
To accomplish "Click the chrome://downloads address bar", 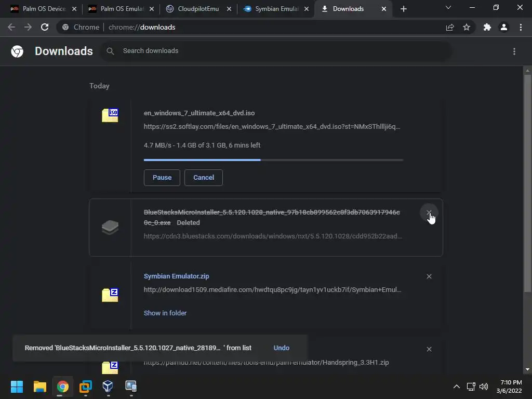I will 250,27.
